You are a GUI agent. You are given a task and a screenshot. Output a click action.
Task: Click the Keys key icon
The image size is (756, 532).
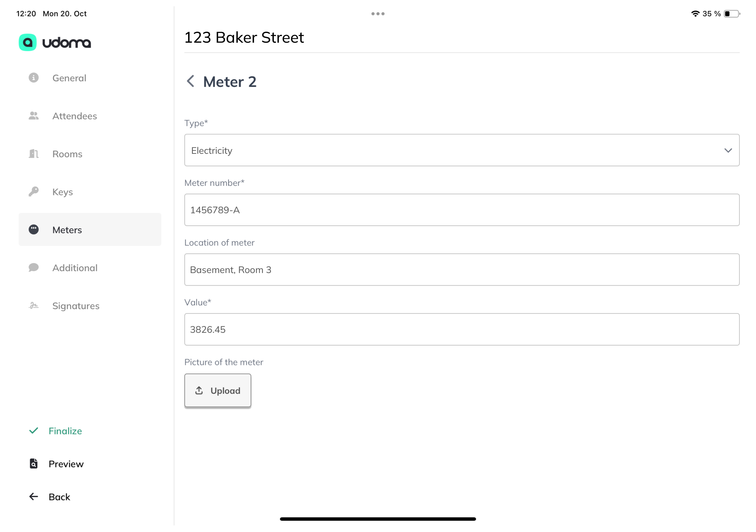(x=34, y=191)
